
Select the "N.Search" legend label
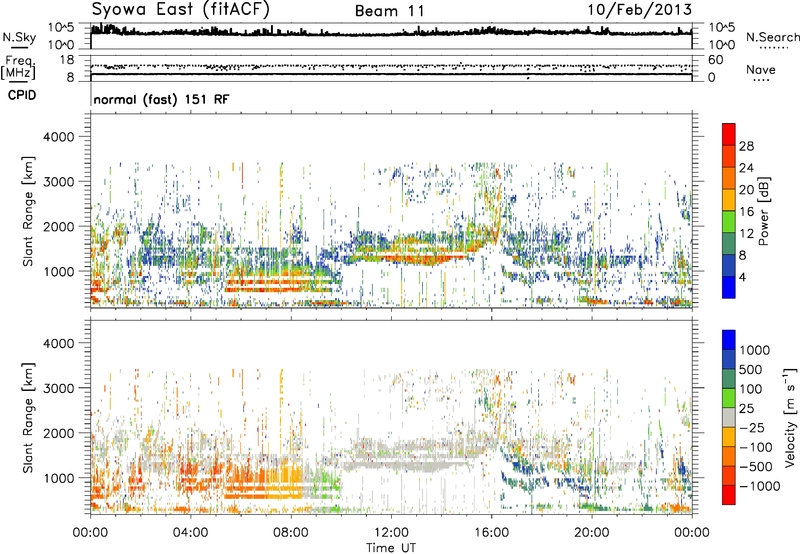click(772, 37)
